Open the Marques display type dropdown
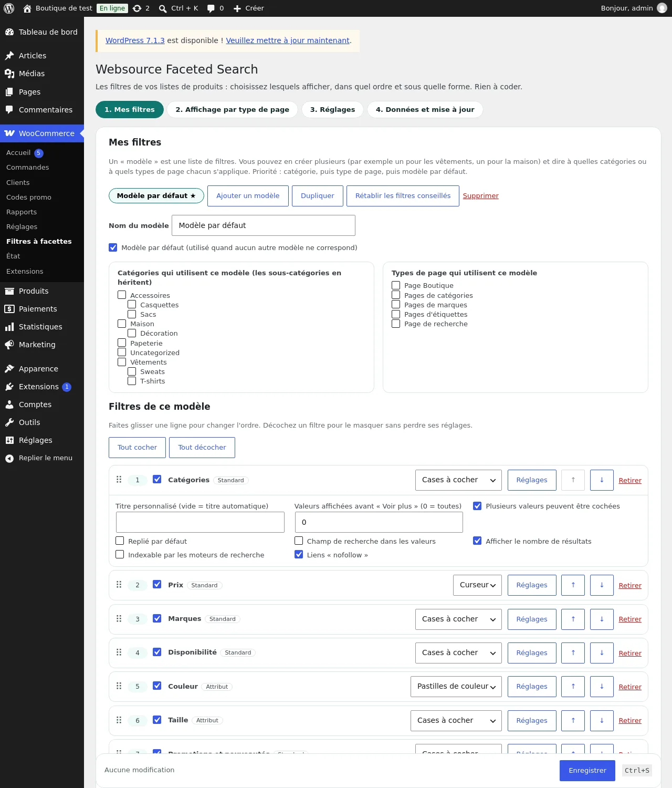The width and height of the screenshot is (672, 788). point(458,619)
